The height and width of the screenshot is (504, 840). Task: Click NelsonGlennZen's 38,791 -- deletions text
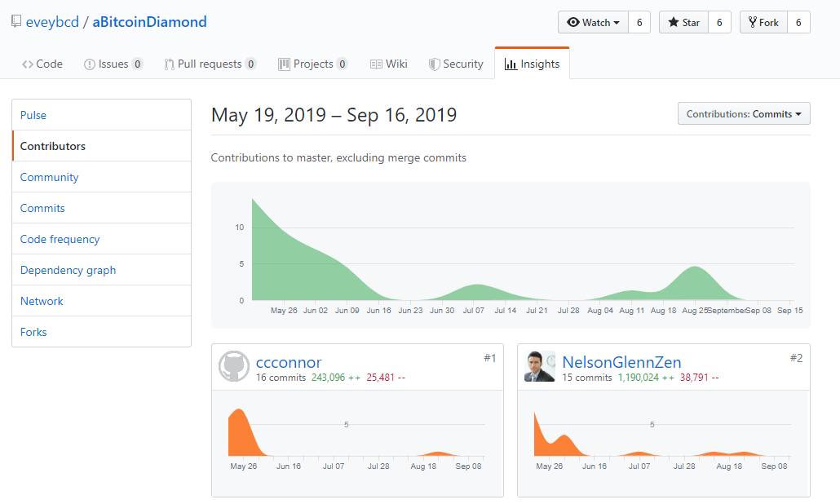(700, 378)
